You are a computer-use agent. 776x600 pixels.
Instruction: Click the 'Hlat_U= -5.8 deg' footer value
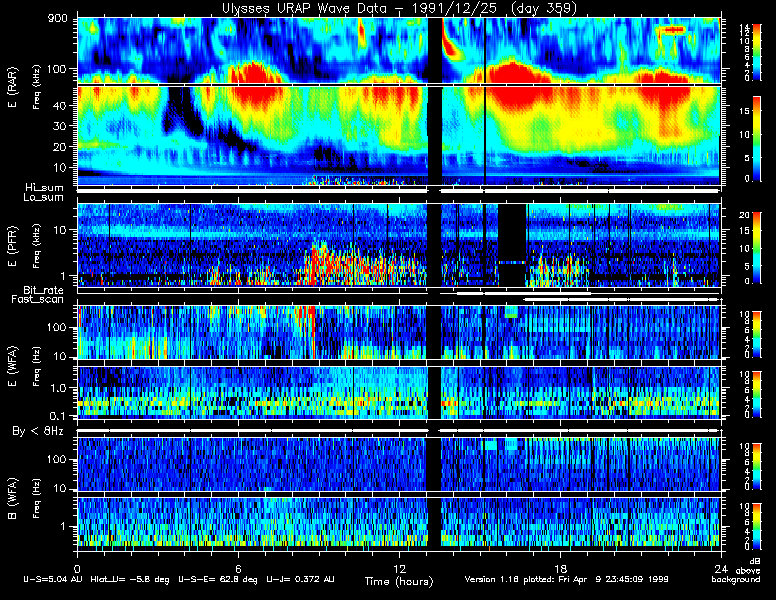point(130,579)
